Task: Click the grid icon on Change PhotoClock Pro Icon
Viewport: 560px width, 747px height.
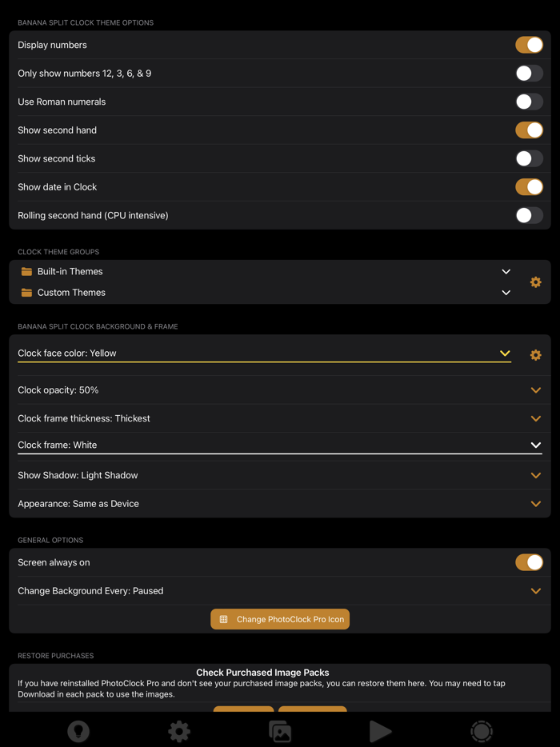Action: (225, 618)
